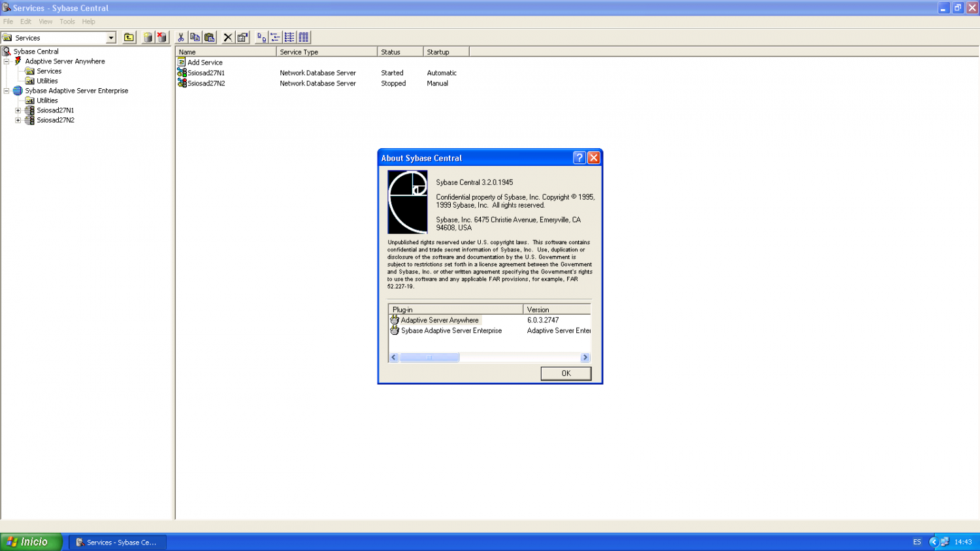Open the File menu
The height and width of the screenshot is (551, 980).
tap(8, 22)
